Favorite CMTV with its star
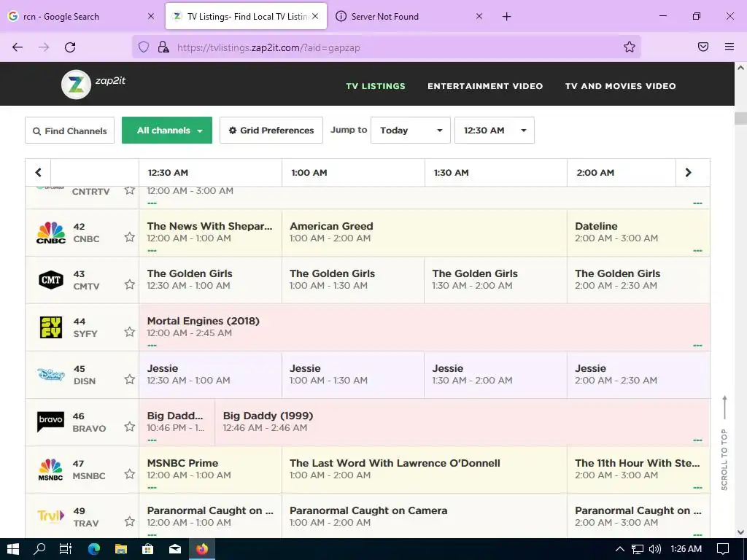This screenshot has height=560, width=747. [x=130, y=284]
